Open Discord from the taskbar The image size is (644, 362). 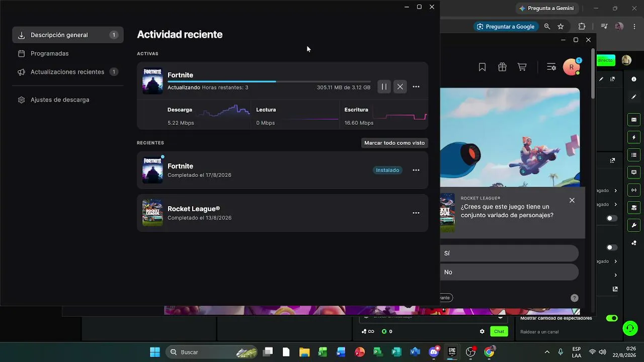434,352
